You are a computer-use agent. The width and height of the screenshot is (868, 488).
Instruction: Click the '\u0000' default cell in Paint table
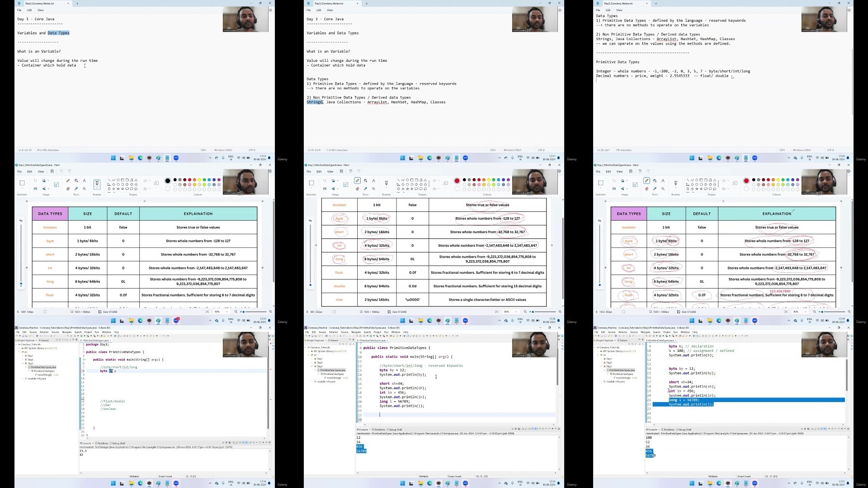pyautogui.click(x=412, y=300)
